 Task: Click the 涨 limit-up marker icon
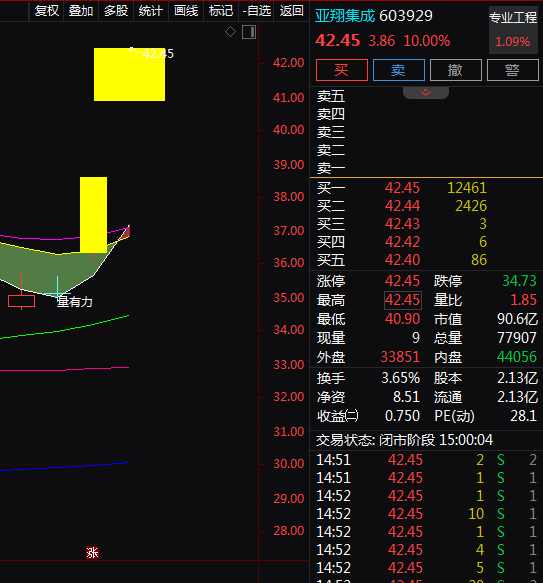pos(92,553)
